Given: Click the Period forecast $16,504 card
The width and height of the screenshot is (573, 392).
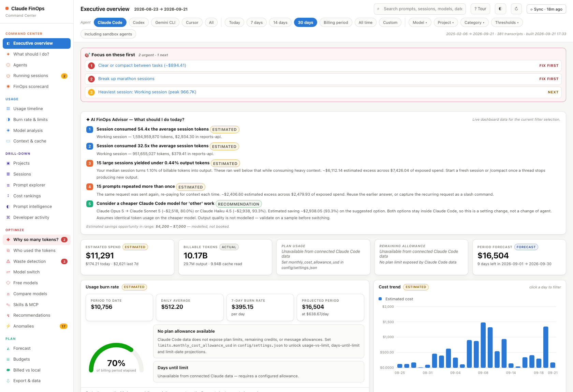Looking at the screenshot, I should (x=519, y=257).
